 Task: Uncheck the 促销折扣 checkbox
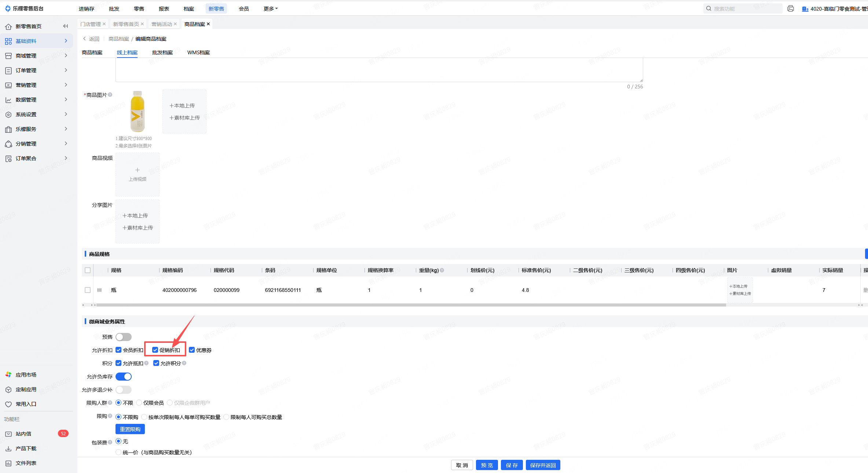pyautogui.click(x=155, y=350)
